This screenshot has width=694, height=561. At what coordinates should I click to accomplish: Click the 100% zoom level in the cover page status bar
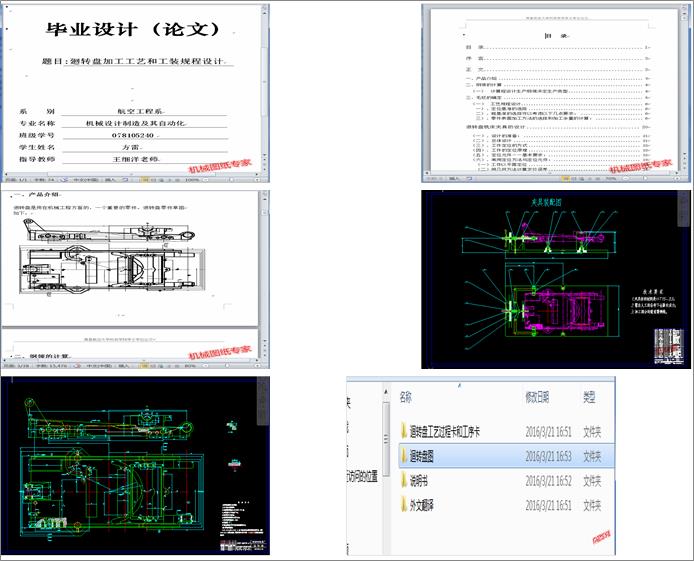pos(192,180)
